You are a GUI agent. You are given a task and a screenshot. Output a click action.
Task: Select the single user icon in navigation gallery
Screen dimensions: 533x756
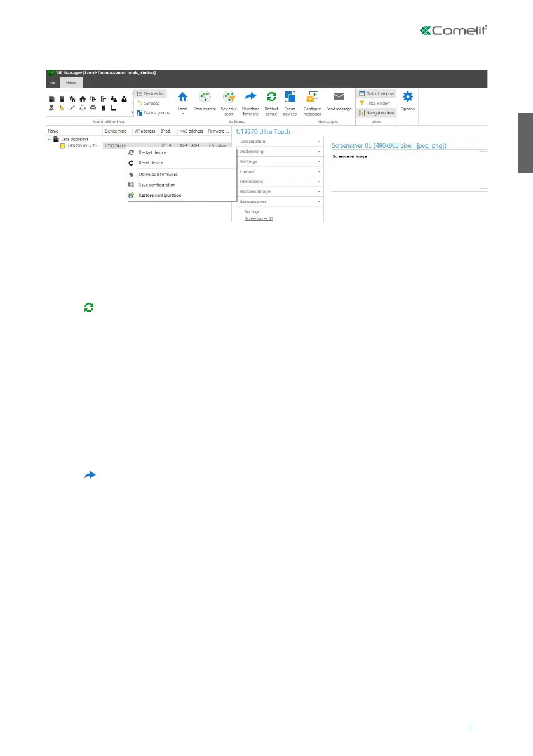pyautogui.click(x=124, y=99)
